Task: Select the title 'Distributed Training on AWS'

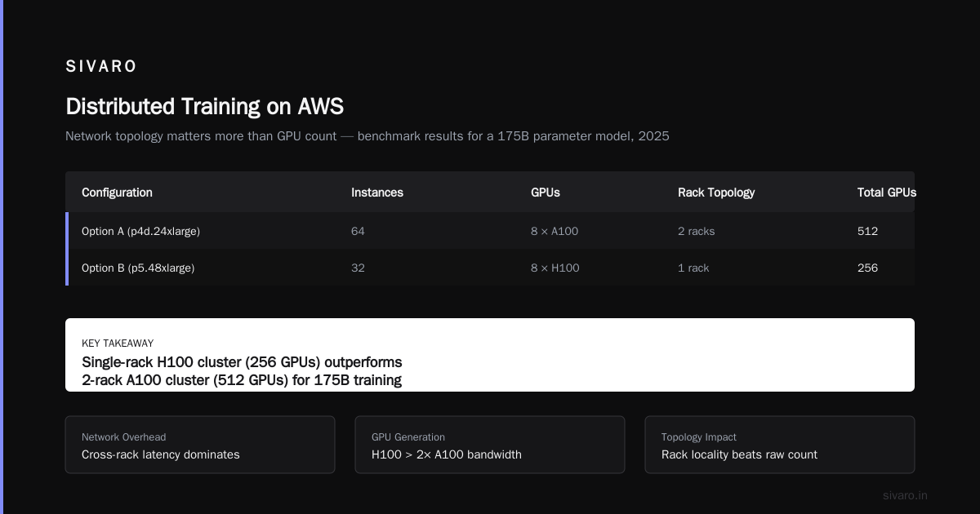Action: (204, 106)
